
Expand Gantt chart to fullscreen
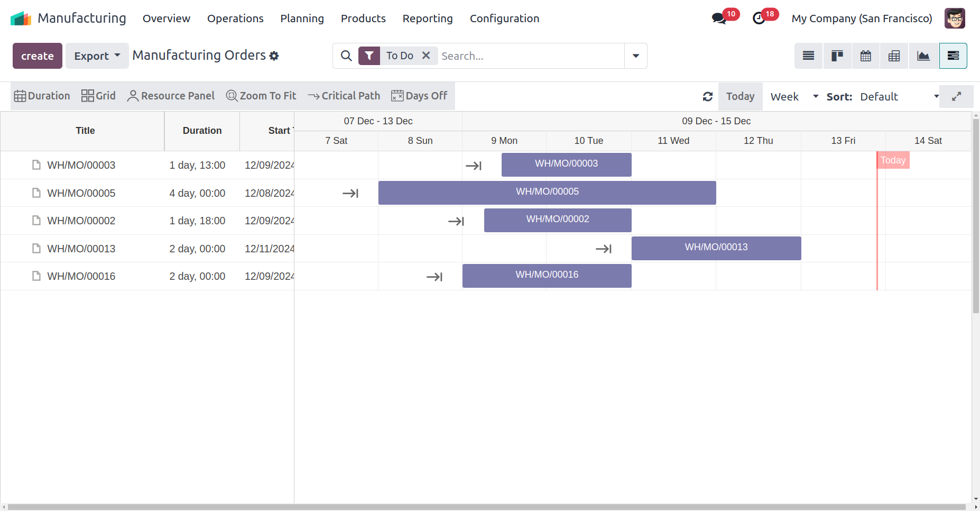pos(956,97)
